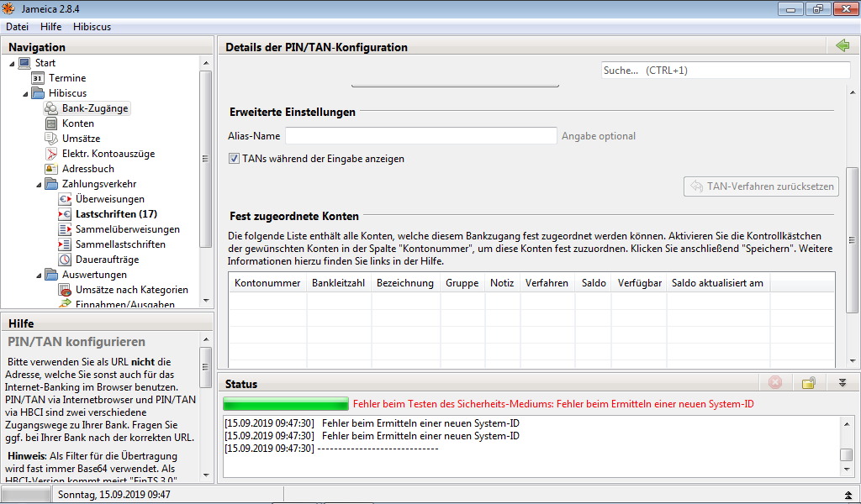This screenshot has width=861, height=504.
Task: Open the Hibiscus menu
Action: 92,27
